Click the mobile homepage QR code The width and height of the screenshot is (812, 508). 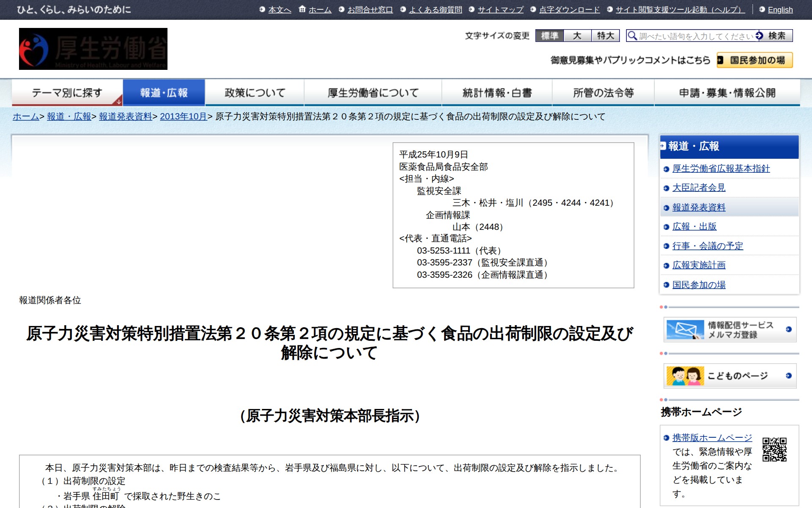[x=774, y=450]
